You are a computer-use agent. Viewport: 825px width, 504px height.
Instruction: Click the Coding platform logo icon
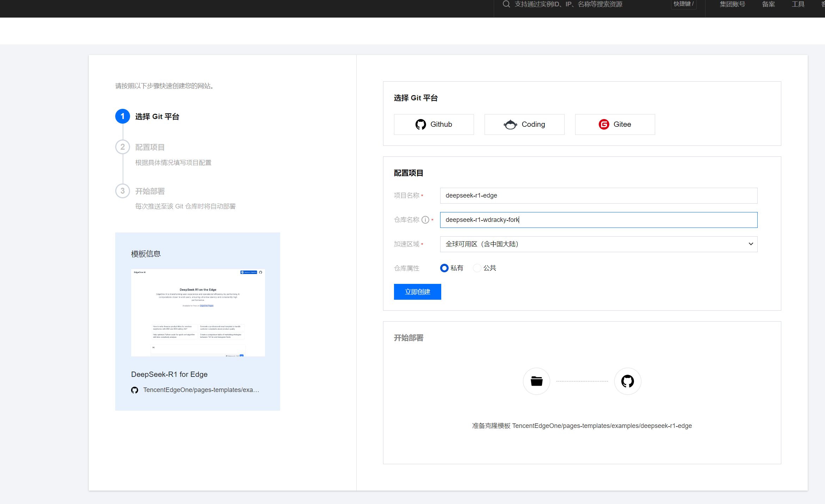(510, 124)
